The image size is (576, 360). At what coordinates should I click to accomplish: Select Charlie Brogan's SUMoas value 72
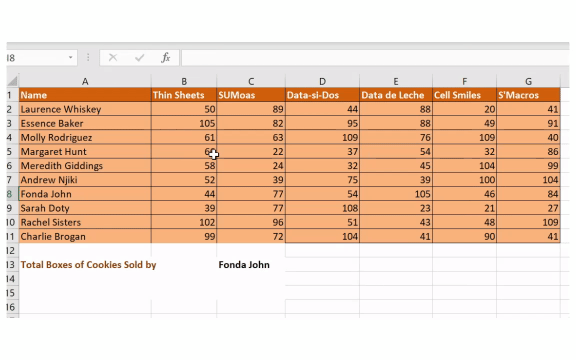(x=251, y=237)
